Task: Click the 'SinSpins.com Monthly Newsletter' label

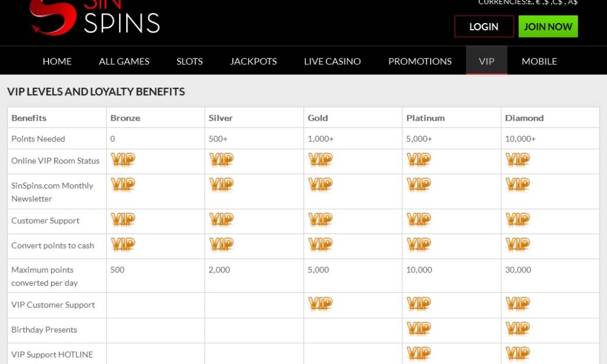Action: coord(52,192)
